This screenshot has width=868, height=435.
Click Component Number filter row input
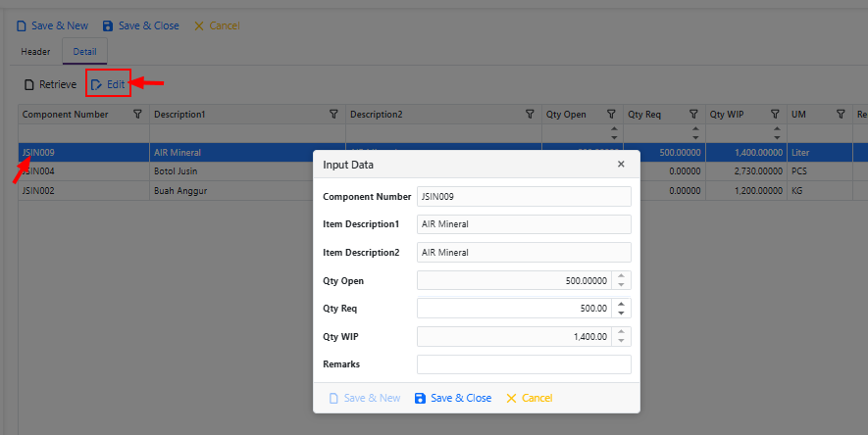[x=83, y=133]
